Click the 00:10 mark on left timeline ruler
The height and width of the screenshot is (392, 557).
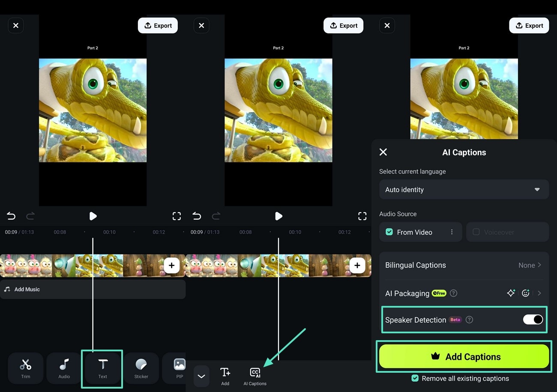tap(109, 232)
